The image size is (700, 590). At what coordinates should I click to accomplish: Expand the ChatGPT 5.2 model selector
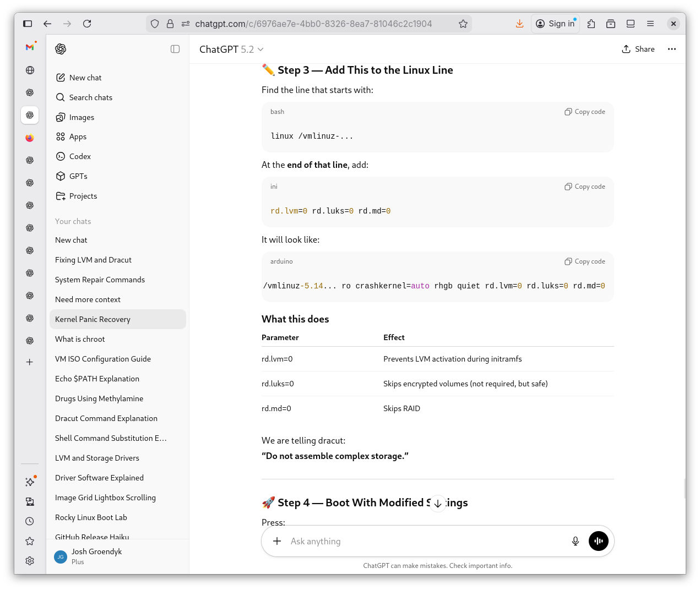click(231, 50)
